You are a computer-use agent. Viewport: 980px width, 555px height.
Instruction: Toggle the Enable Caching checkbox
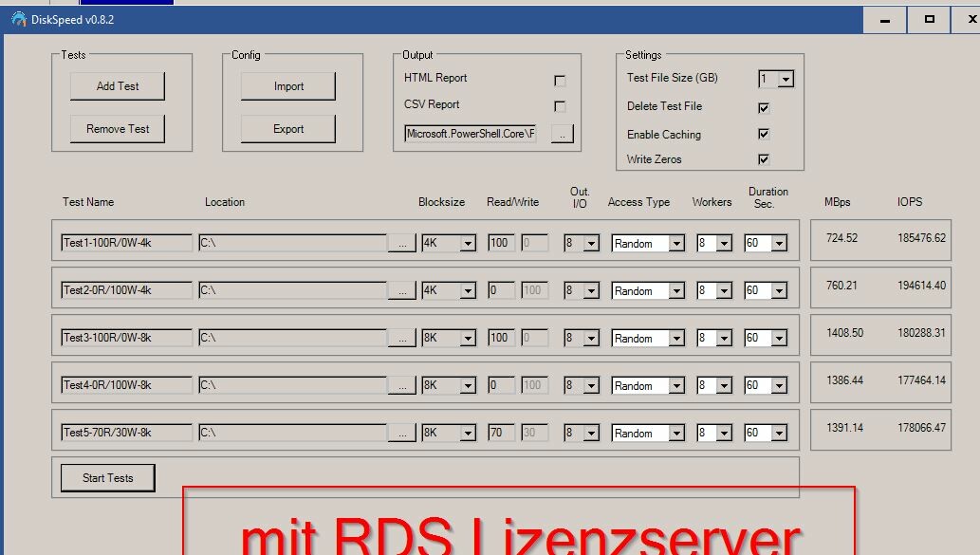click(x=764, y=134)
